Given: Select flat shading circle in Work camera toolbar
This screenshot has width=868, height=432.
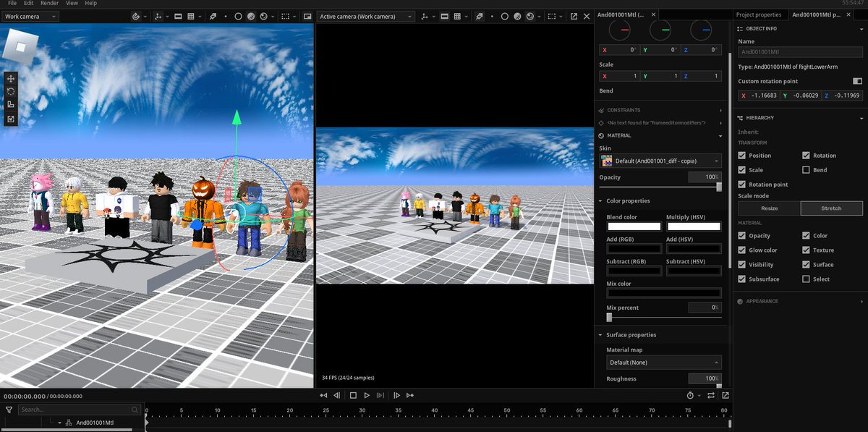Looking at the screenshot, I should (238, 16).
